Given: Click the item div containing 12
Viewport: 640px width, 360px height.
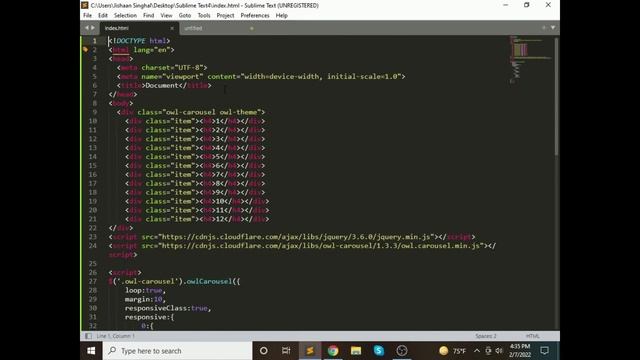Looking at the screenshot, I should (x=197, y=219).
